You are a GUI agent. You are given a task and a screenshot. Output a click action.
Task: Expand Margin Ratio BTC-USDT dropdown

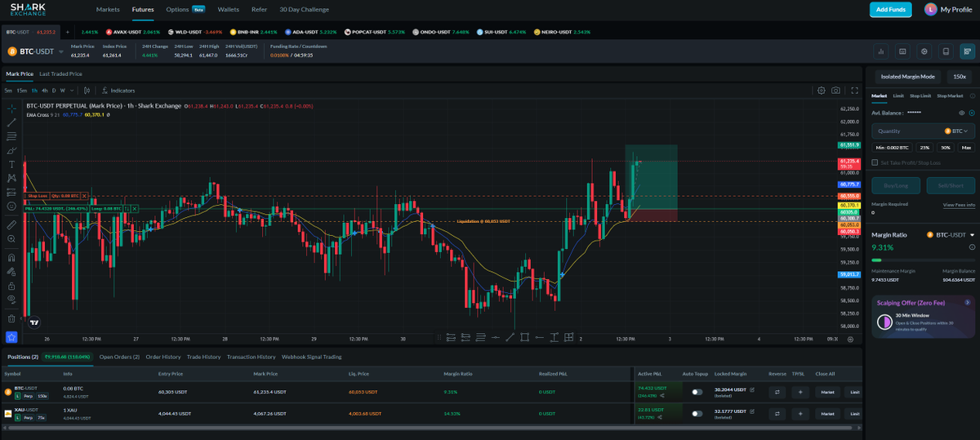pos(972,235)
